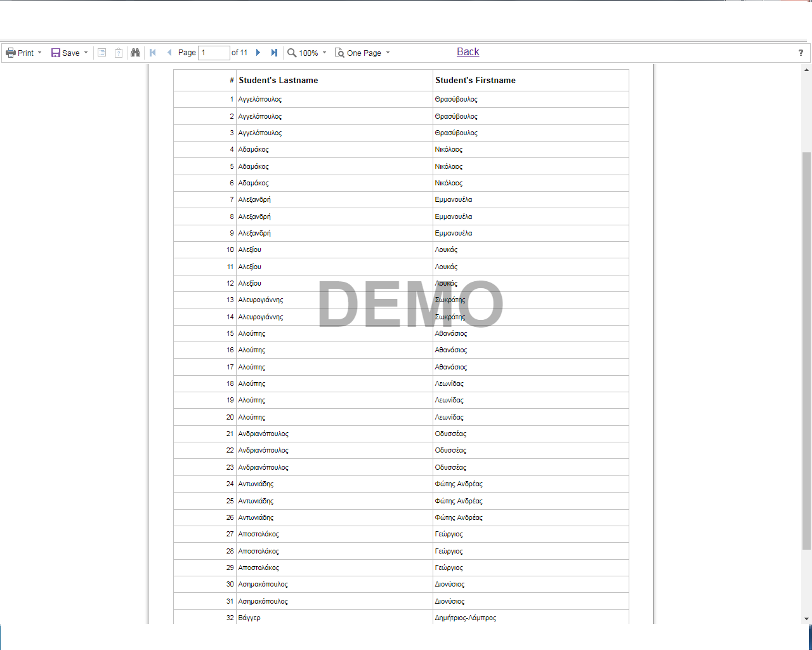The height and width of the screenshot is (650, 812).
Task: Expand the One Page view dropdown
Action: [388, 53]
